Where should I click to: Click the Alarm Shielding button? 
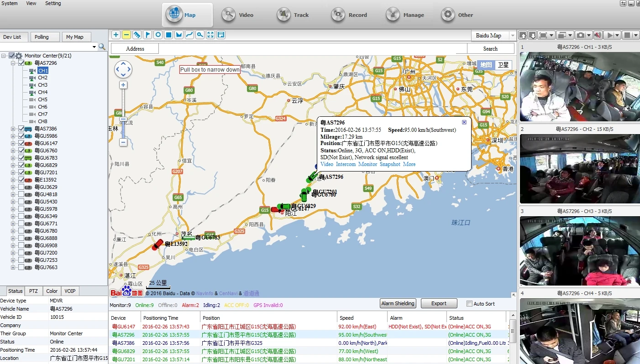398,303
